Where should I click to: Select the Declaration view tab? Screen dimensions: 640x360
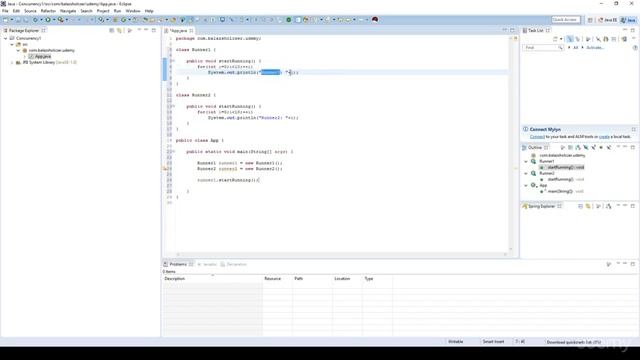233,264
